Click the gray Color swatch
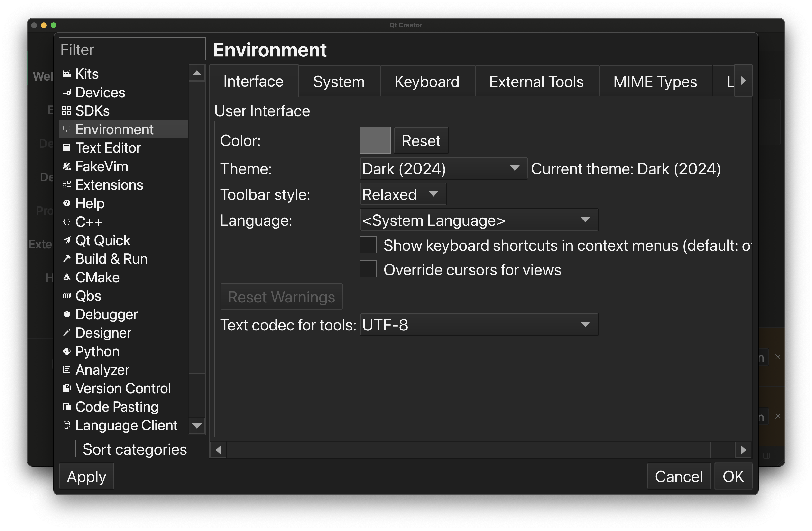812x531 pixels. 375,140
